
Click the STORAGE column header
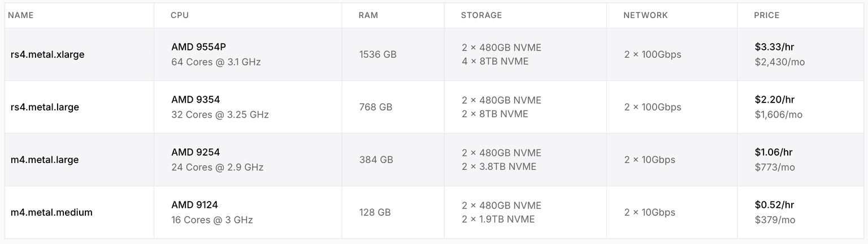pyautogui.click(x=481, y=15)
